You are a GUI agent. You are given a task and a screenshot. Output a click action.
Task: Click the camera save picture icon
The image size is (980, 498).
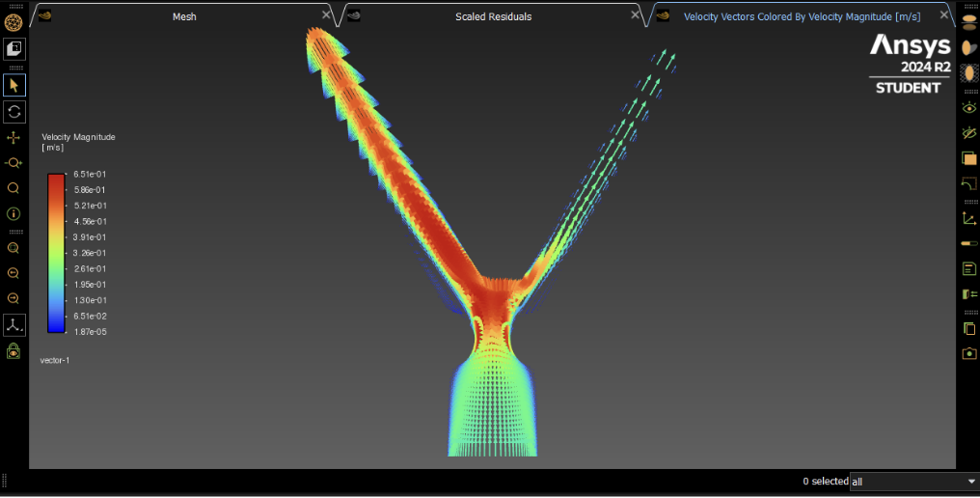(969, 354)
